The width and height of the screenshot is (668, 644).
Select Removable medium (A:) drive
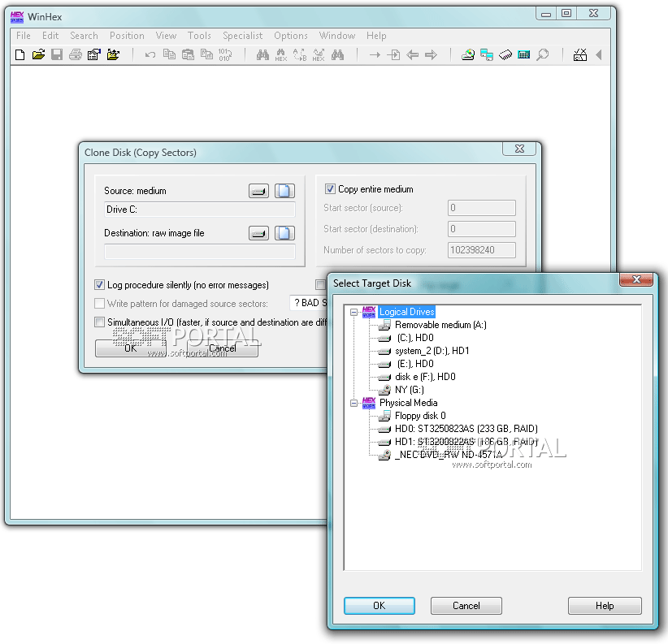[x=440, y=325]
